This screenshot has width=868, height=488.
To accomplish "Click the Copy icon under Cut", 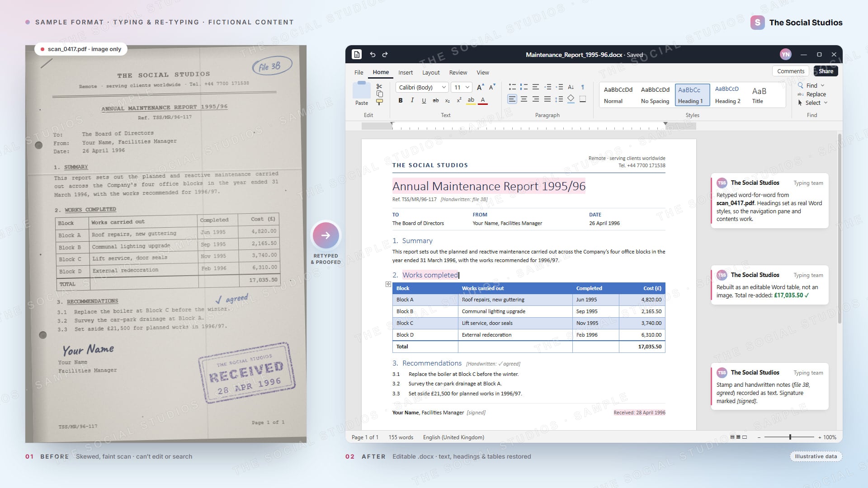I will [380, 94].
